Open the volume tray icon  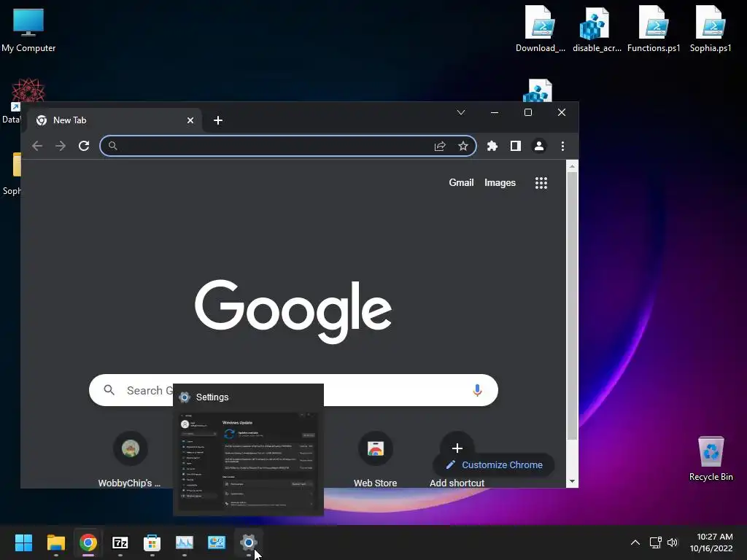pyautogui.click(x=672, y=542)
